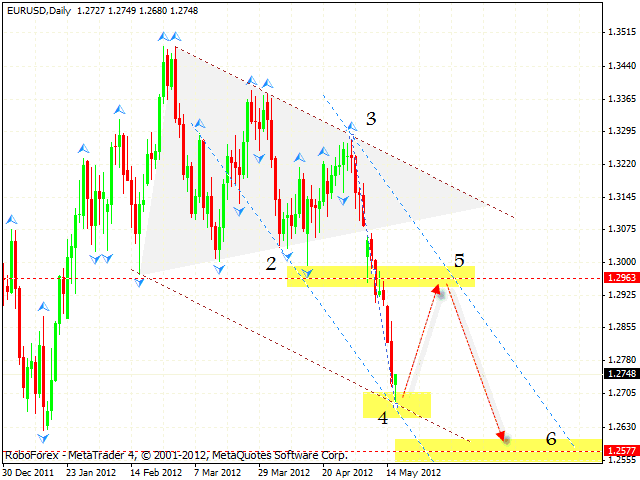The width and height of the screenshot is (640, 480).
Task: Click the 1.3220 price axis label
Action: click(x=622, y=164)
